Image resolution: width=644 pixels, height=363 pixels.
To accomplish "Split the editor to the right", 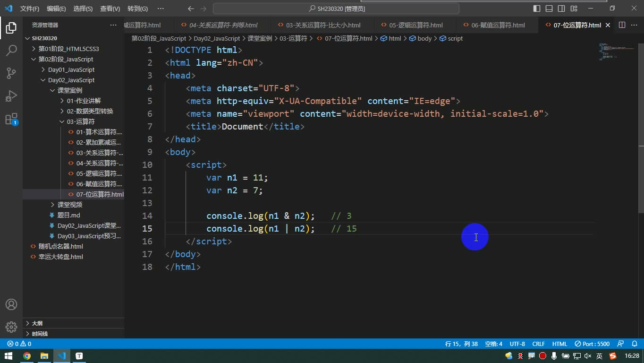I will (x=622, y=25).
